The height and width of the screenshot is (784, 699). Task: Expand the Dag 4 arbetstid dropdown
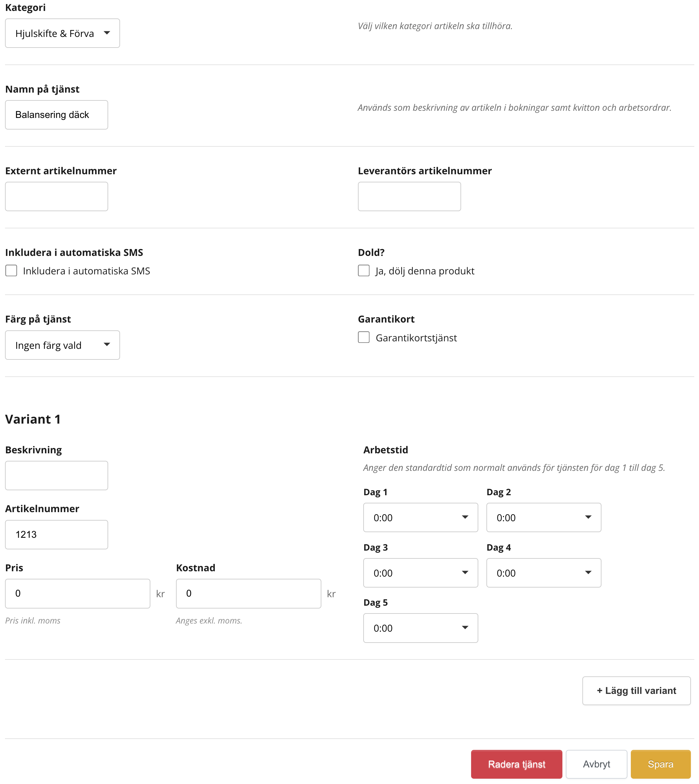(543, 573)
